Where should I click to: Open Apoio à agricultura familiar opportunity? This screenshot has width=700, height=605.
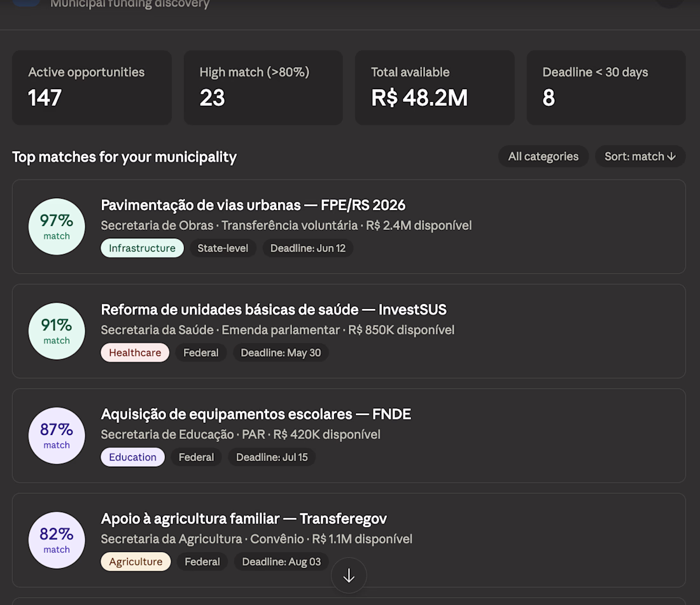point(349,540)
